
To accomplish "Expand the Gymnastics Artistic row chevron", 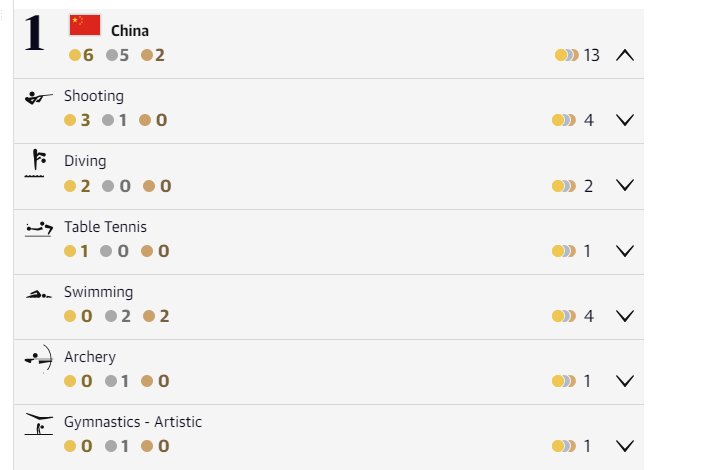I will point(625,446).
